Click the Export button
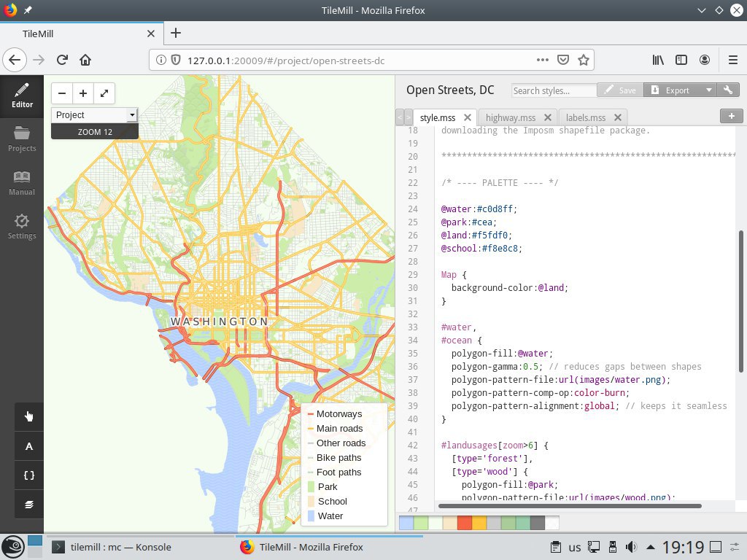 click(672, 90)
